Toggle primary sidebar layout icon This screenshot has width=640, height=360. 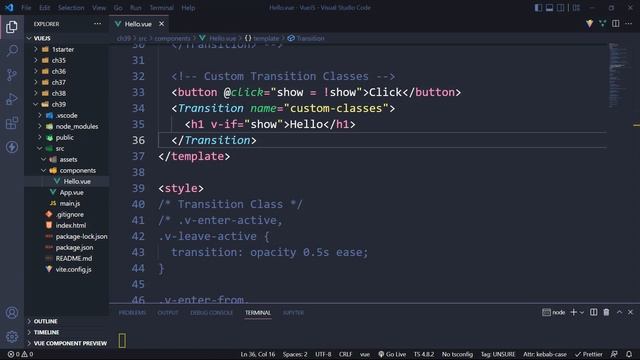[x=538, y=8]
